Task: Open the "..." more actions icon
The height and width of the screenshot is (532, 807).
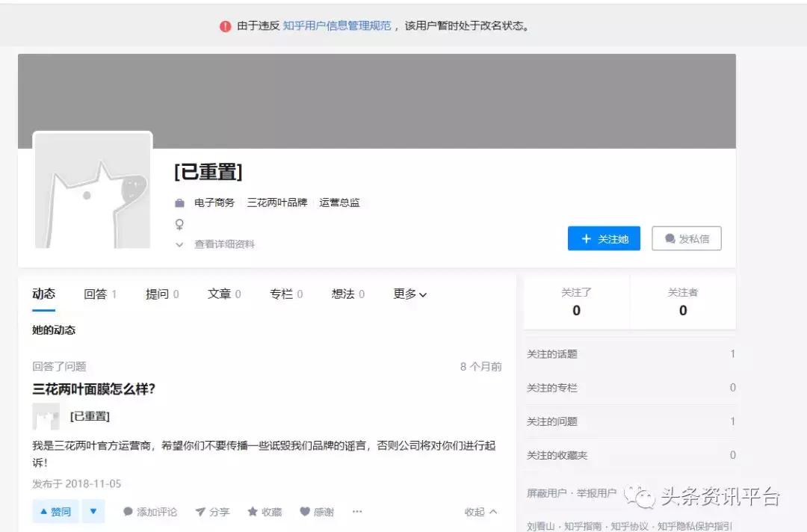Action: (x=356, y=511)
